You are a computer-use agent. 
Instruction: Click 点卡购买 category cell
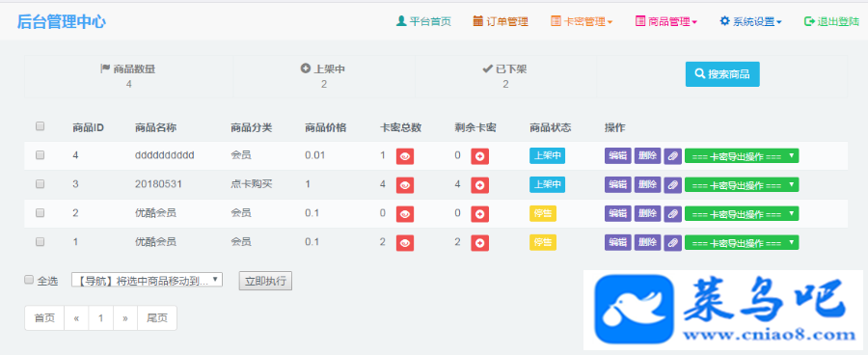(252, 184)
